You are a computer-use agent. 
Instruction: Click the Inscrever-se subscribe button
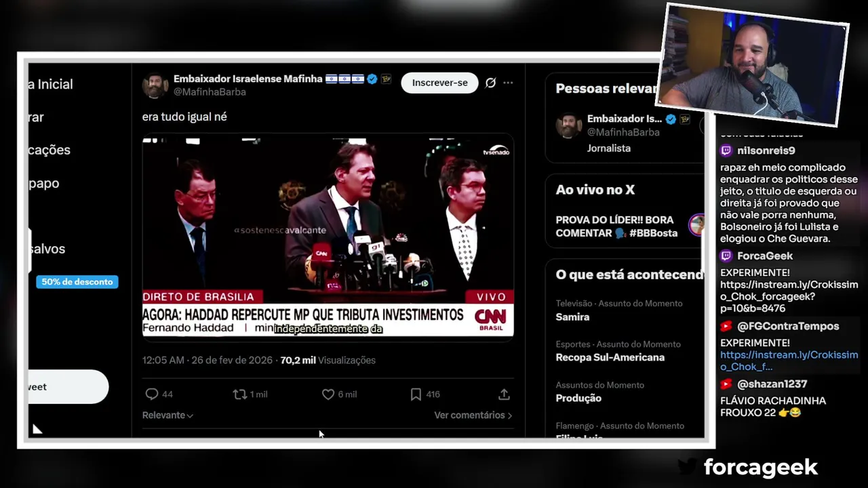(439, 83)
